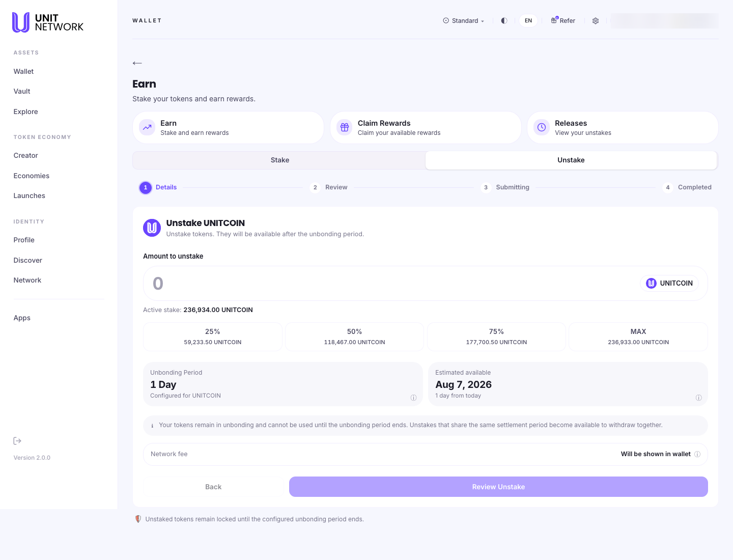Viewport: 733px width, 560px height.
Task: Click the logout icon in sidebar
Action: click(x=17, y=441)
